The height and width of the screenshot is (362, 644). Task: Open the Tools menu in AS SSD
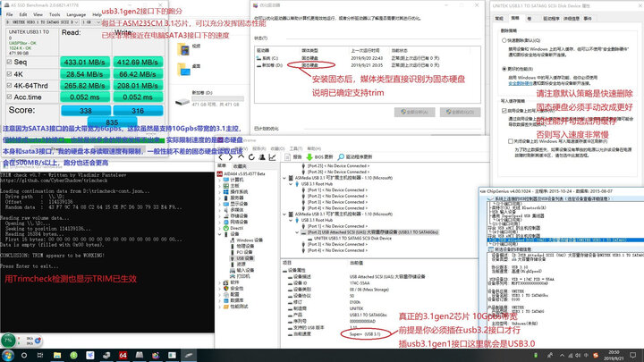(x=55, y=14)
